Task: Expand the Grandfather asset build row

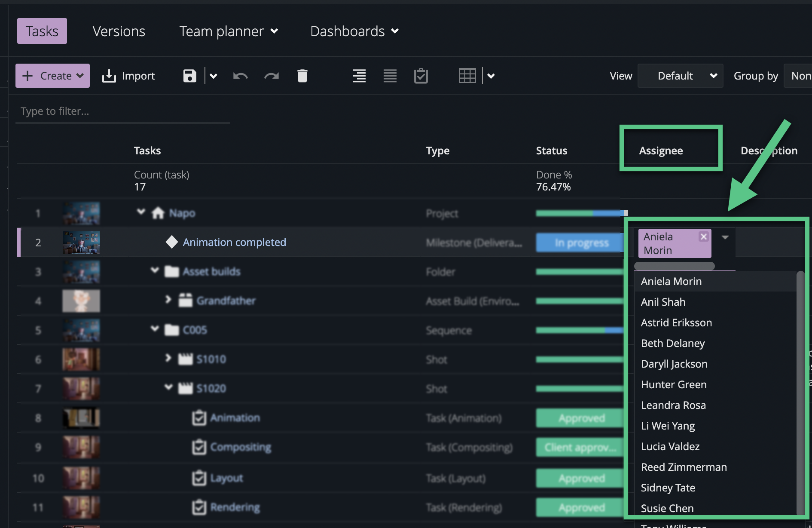Action: (x=168, y=299)
